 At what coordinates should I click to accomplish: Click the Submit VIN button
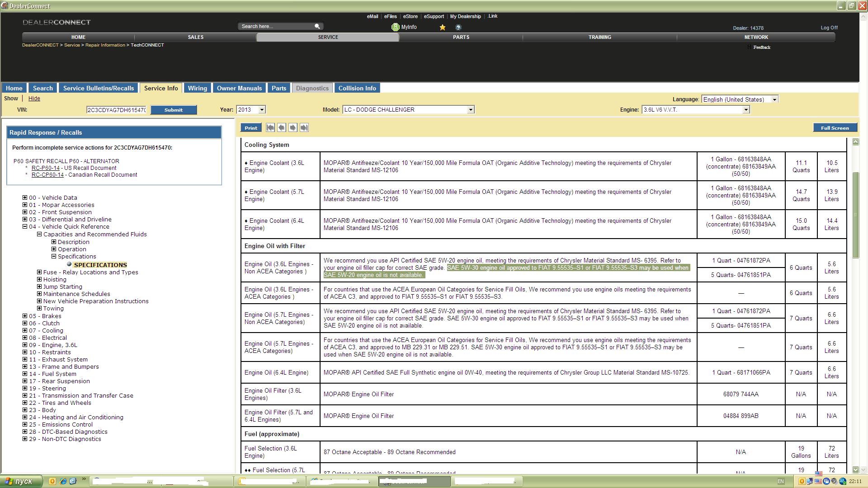[174, 110]
